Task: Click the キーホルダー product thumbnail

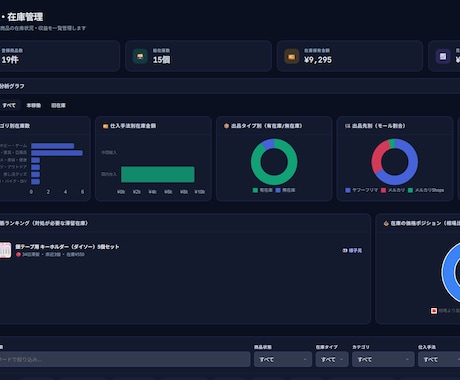Action: pyautogui.click(x=5, y=250)
